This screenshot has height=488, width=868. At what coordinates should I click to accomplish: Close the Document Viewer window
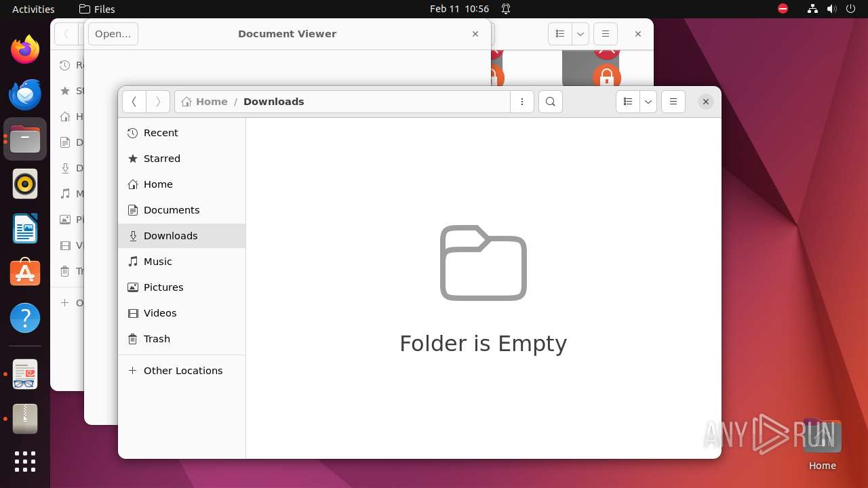(x=475, y=34)
